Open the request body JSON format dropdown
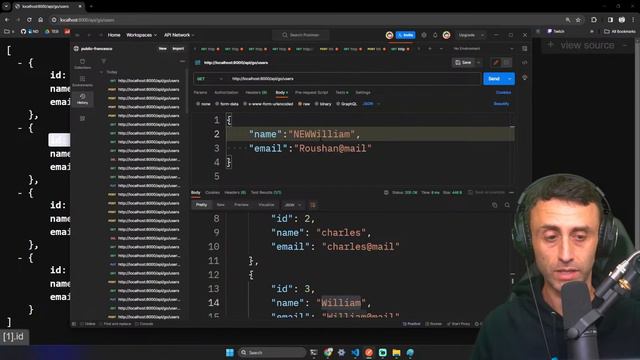Viewport: 640px width, 360px height. pyautogui.click(x=371, y=104)
